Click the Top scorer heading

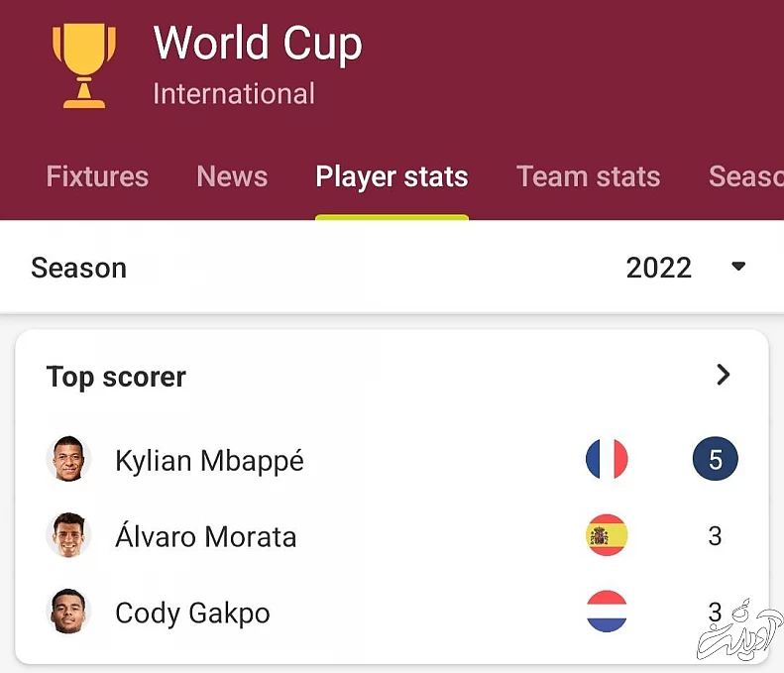coord(116,377)
